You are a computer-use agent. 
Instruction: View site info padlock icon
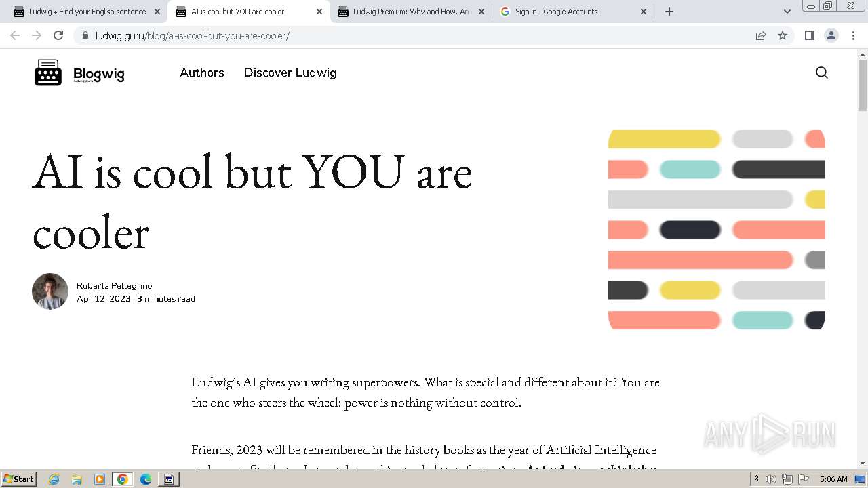tap(85, 35)
